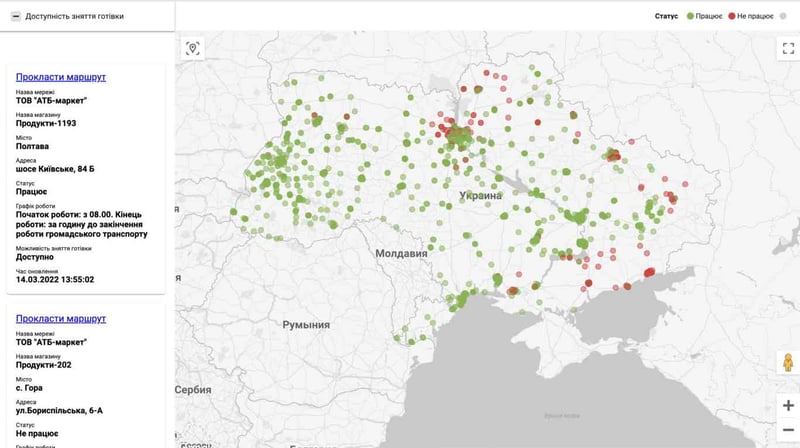This screenshot has height=448, width=800.
Task: Zoom in on the map
Action: point(787,405)
